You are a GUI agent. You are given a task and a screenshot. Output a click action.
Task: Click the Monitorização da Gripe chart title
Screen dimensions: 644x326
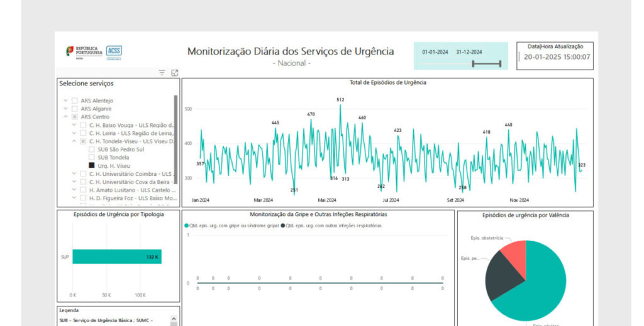pyautogui.click(x=318, y=214)
